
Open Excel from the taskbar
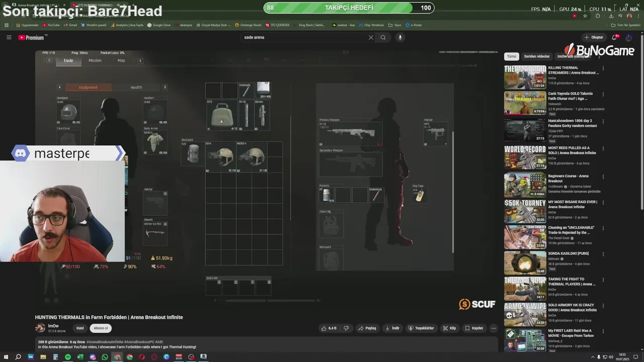click(80, 357)
